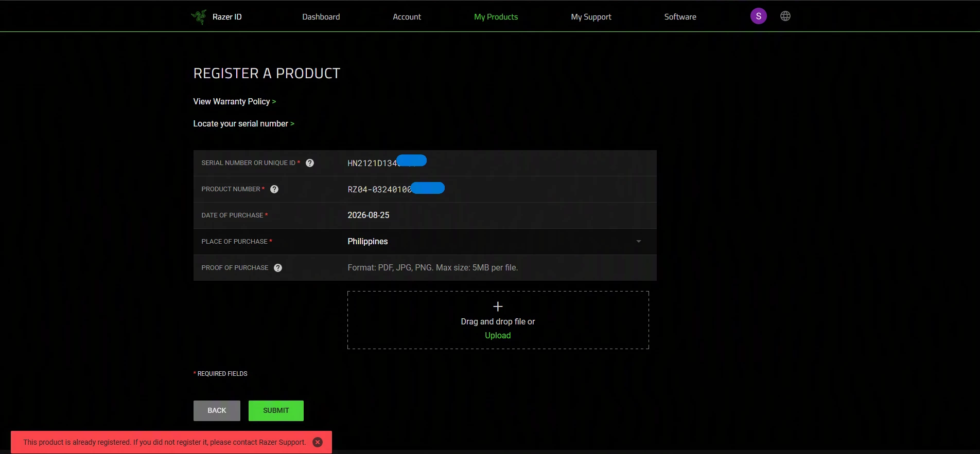Viewport: 980px width, 454px height.
Task: Expand the Place of Purchase dropdown arrow
Action: point(639,242)
